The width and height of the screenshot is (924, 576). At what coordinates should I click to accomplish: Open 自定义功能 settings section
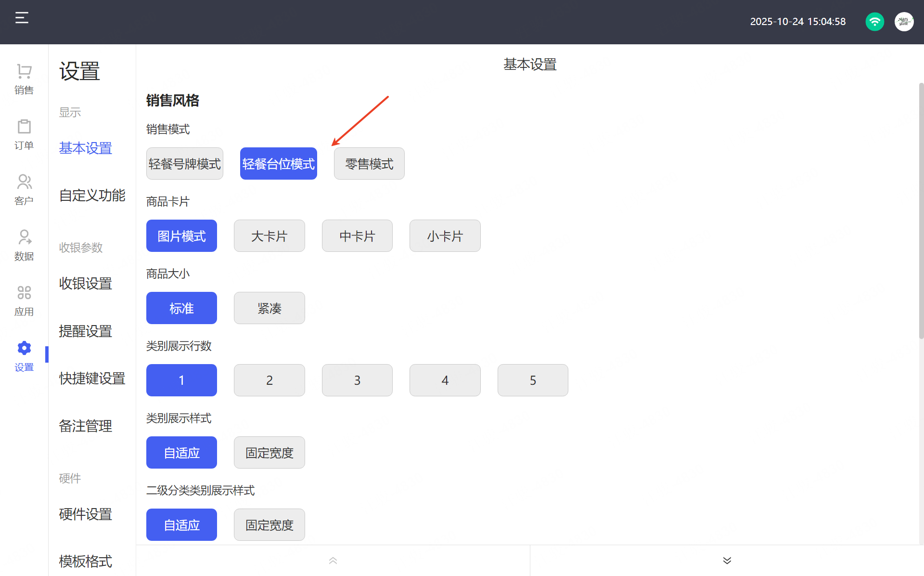pos(92,195)
